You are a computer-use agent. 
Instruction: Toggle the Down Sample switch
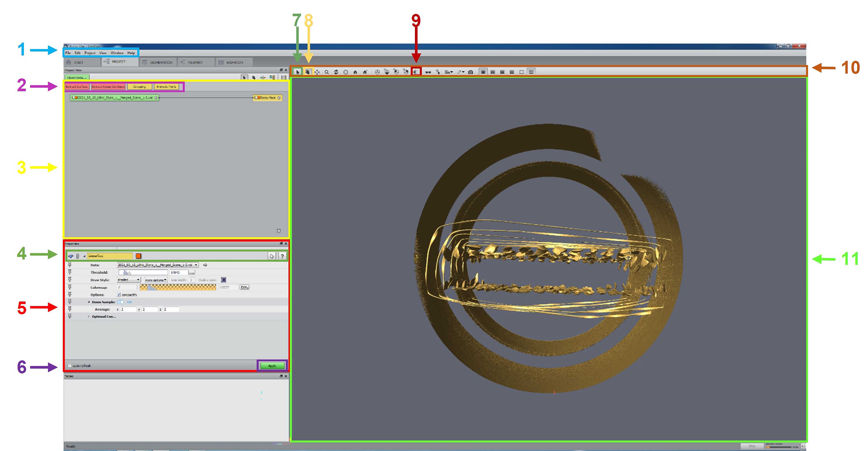(x=121, y=302)
